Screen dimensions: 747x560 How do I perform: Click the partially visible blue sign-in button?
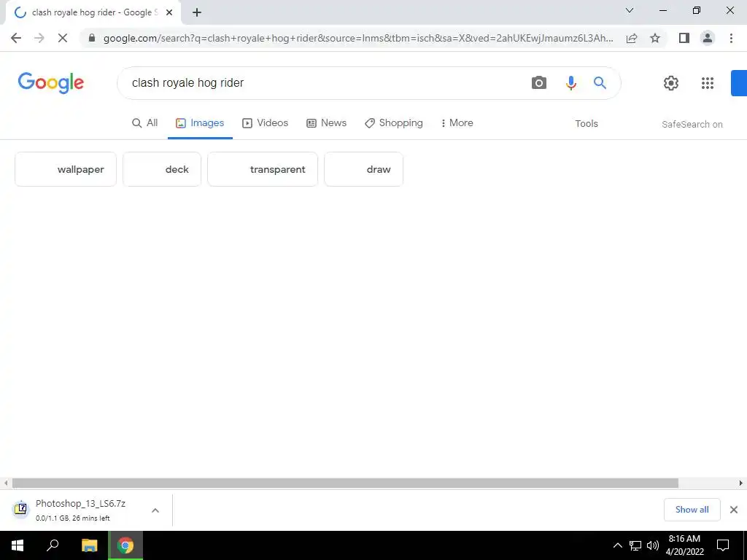coord(739,83)
